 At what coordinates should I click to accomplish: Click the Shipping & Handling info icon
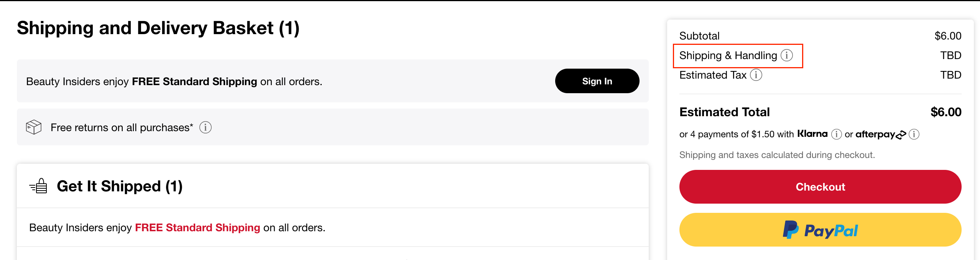(787, 56)
